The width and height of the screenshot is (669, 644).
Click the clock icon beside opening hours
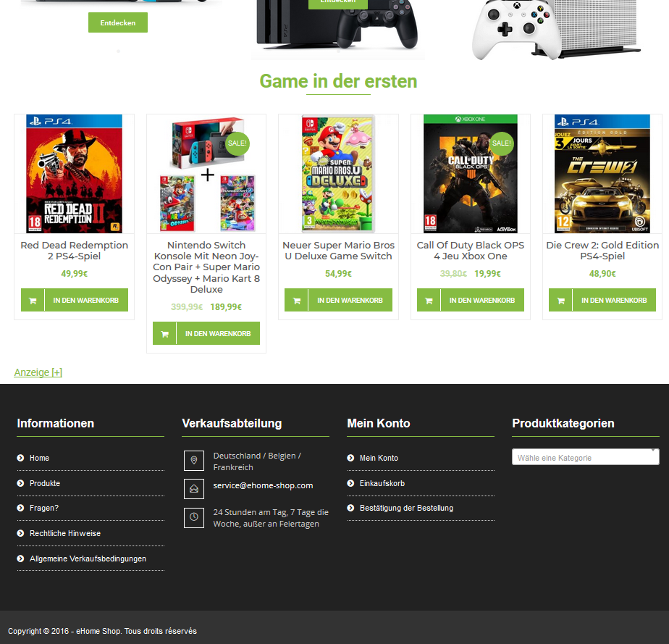(194, 517)
